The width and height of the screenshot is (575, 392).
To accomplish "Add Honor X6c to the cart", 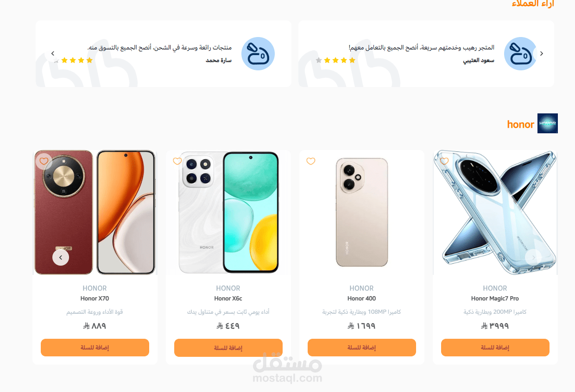I will tap(228, 348).
